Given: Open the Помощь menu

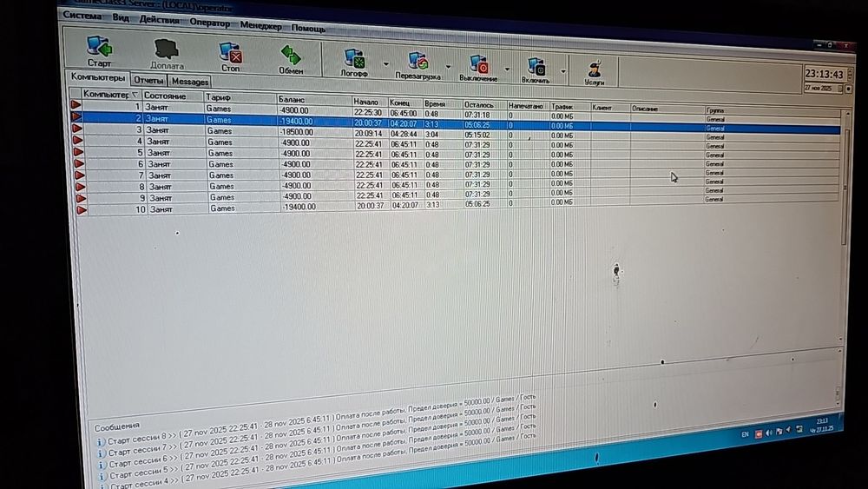Looking at the screenshot, I should tap(308, 28).
